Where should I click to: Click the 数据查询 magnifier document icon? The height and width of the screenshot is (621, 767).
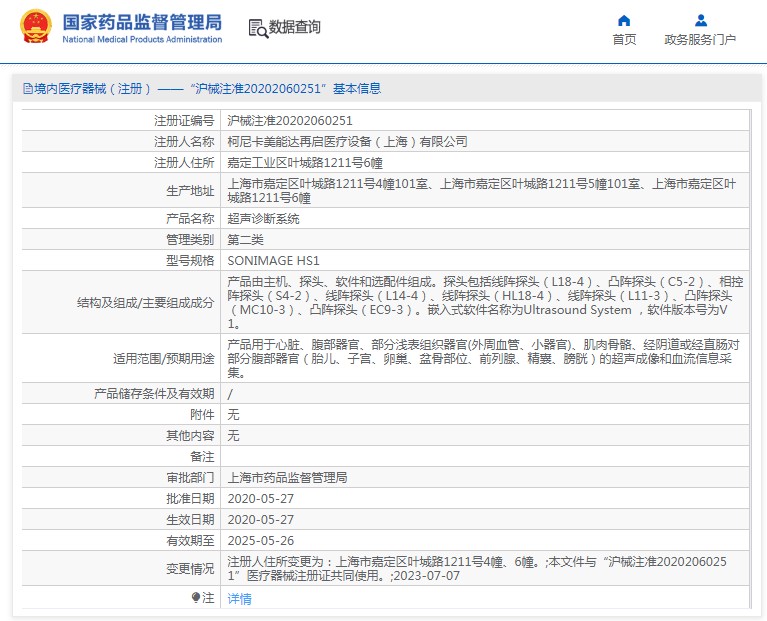(x=257, y=29)
